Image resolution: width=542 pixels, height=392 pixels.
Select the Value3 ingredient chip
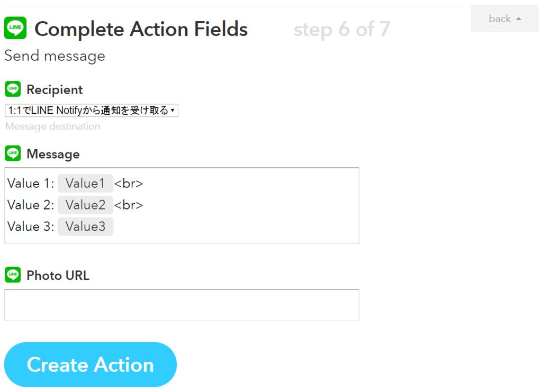click(x=85, y=226)
